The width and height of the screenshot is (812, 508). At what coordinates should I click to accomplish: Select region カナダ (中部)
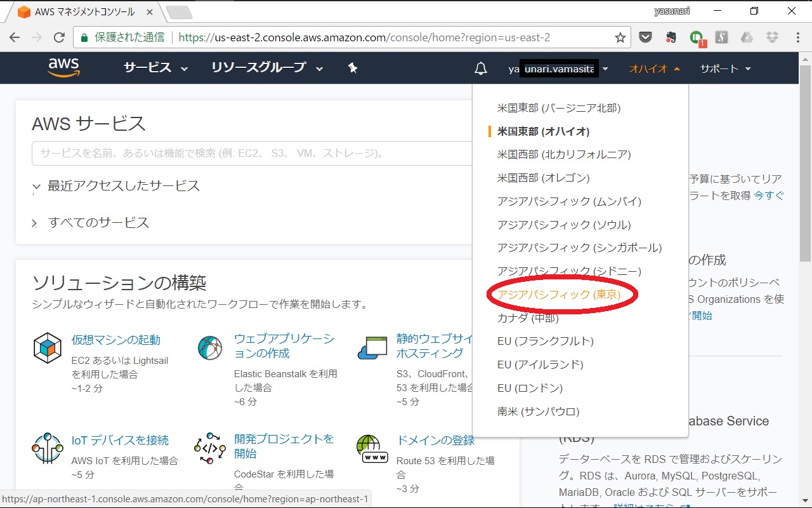[528, 318]
